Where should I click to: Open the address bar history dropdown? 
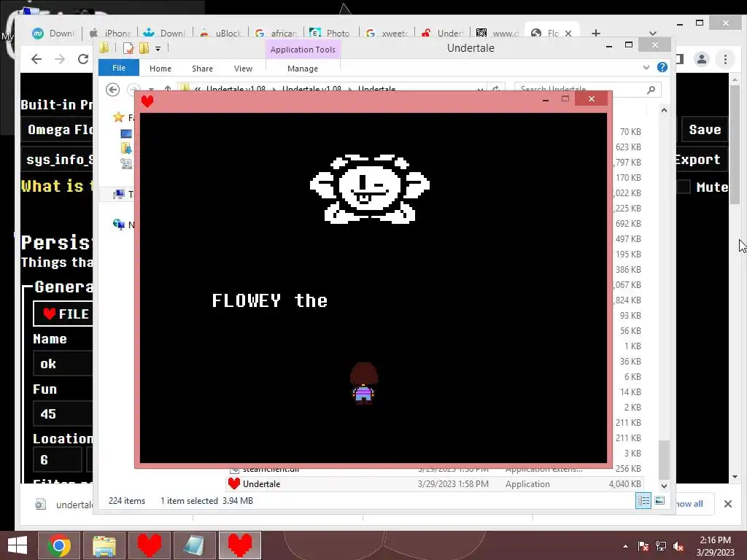(x=480, y=89)
